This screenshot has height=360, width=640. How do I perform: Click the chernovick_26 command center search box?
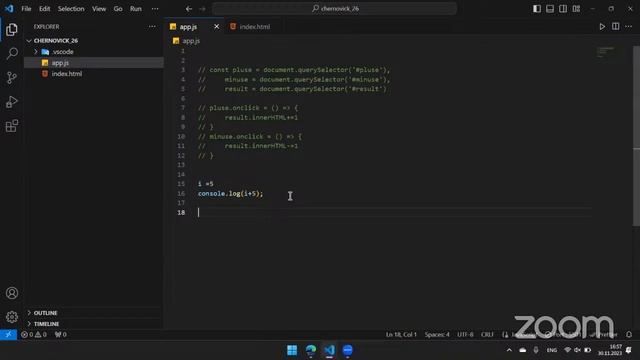coord(334,9)
